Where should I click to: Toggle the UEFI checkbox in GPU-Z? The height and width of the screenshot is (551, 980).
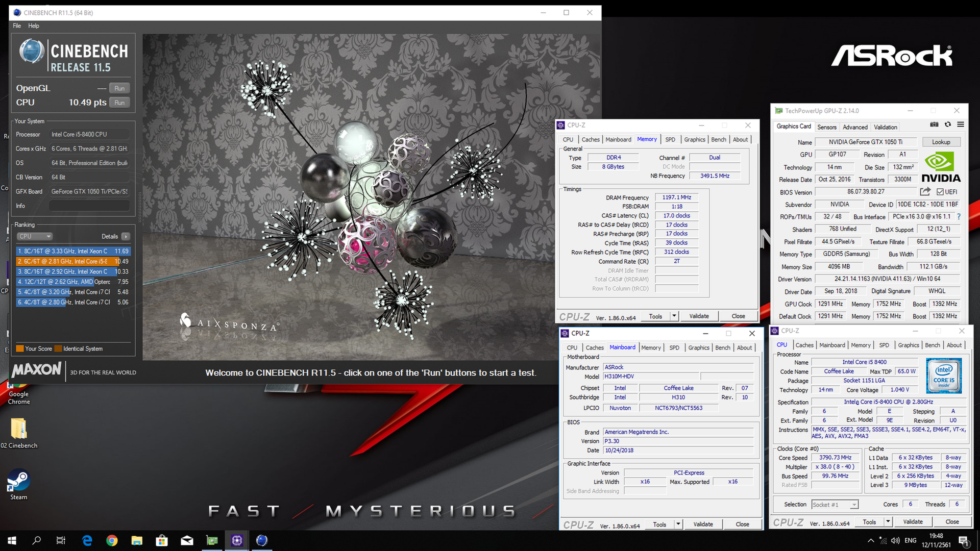point(940,192)
